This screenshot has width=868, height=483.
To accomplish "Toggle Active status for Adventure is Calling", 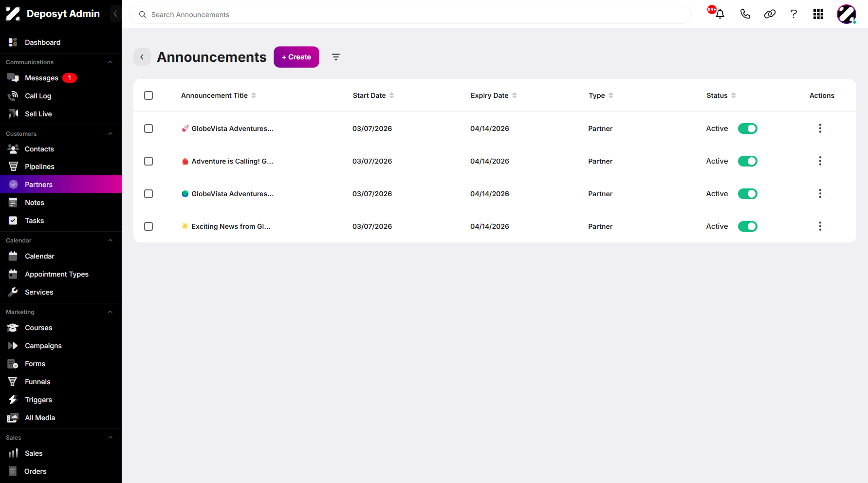I will point(748,161).
